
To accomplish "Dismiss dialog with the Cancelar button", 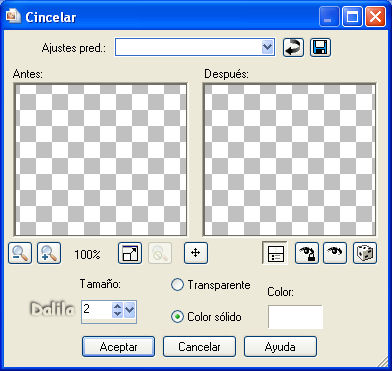I will [x=199, y=347].
